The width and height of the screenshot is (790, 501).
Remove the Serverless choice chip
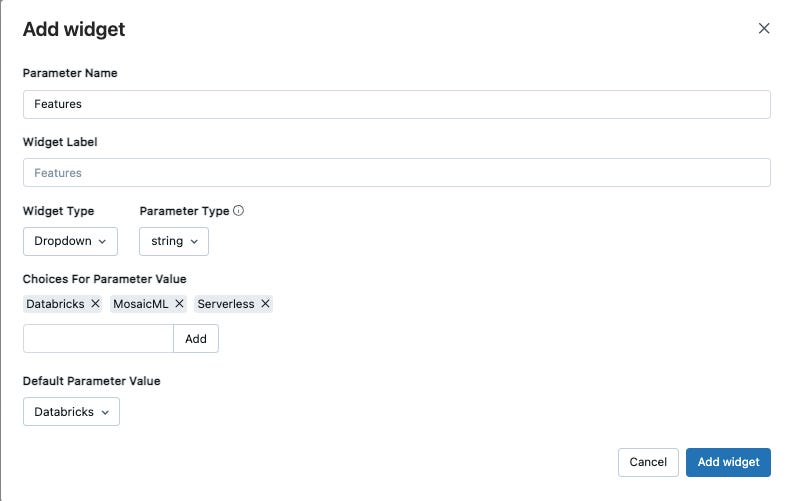(x=266, y=304)
